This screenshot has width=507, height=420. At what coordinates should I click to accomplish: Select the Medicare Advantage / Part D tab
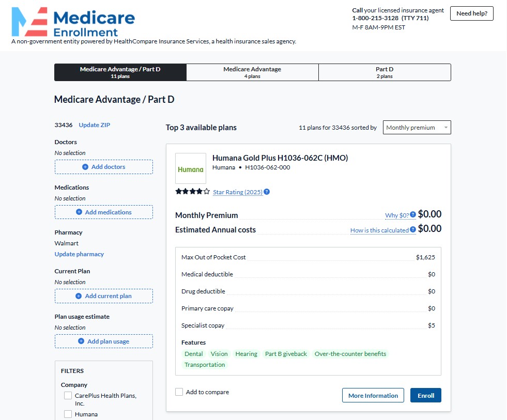pyautogui.click(x=120, y=72)
